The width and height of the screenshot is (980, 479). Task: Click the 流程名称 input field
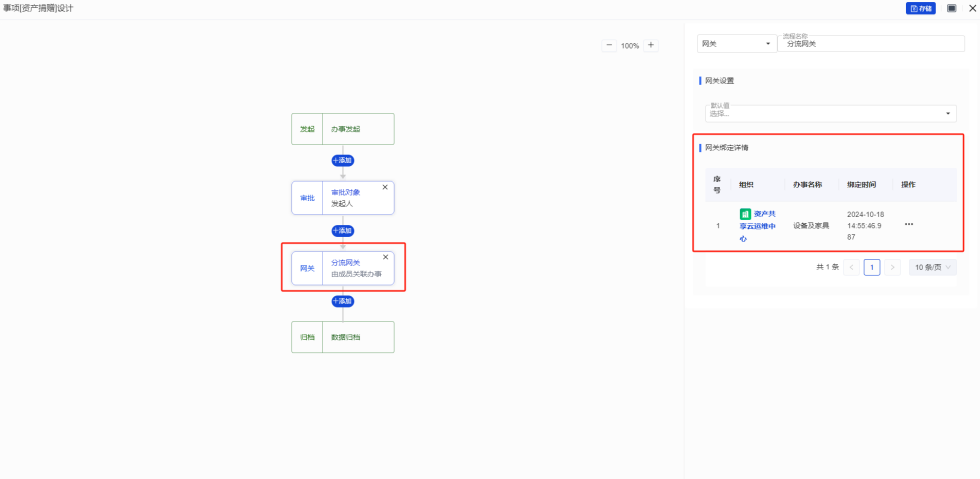point(870,44)
